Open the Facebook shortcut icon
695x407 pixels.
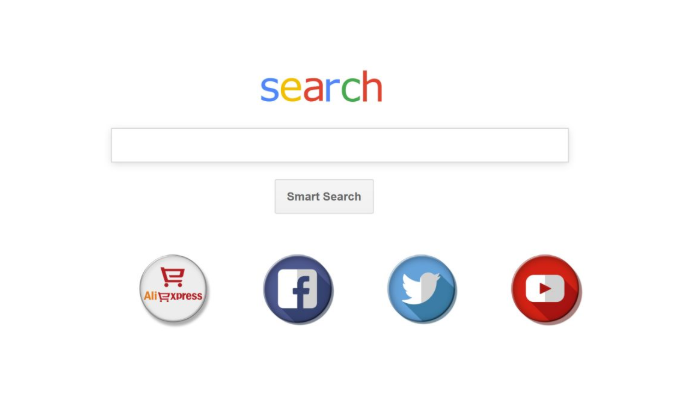[298, 289]
